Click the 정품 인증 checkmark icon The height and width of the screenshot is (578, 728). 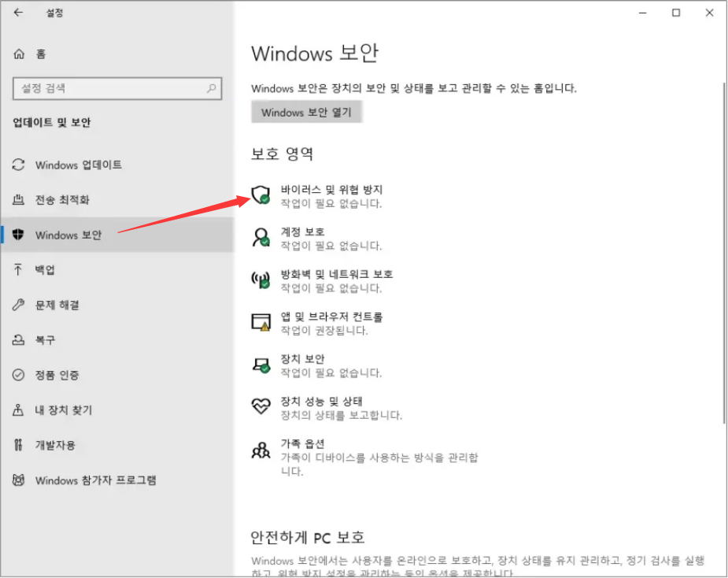[x=19, y=375]
